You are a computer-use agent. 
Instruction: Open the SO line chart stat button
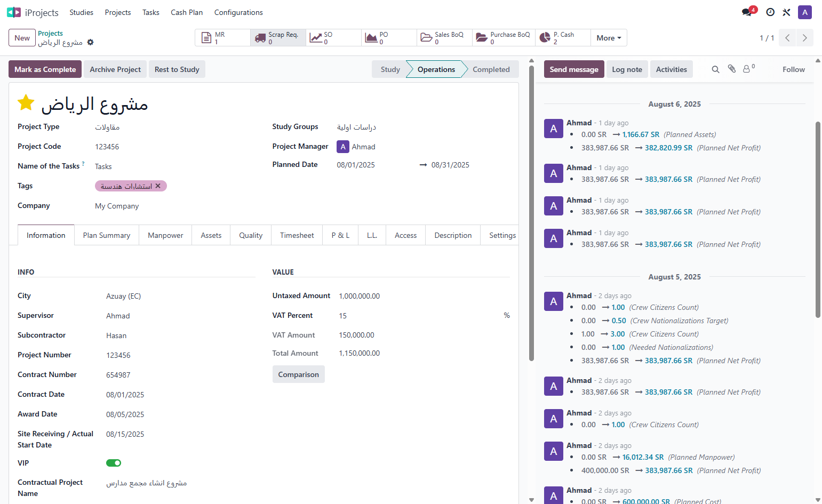tap(333, 38)
